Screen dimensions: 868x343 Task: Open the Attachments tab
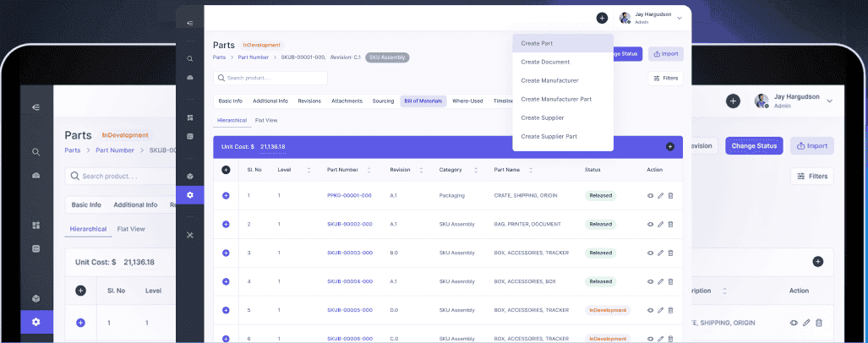click(x=347, y=101)
